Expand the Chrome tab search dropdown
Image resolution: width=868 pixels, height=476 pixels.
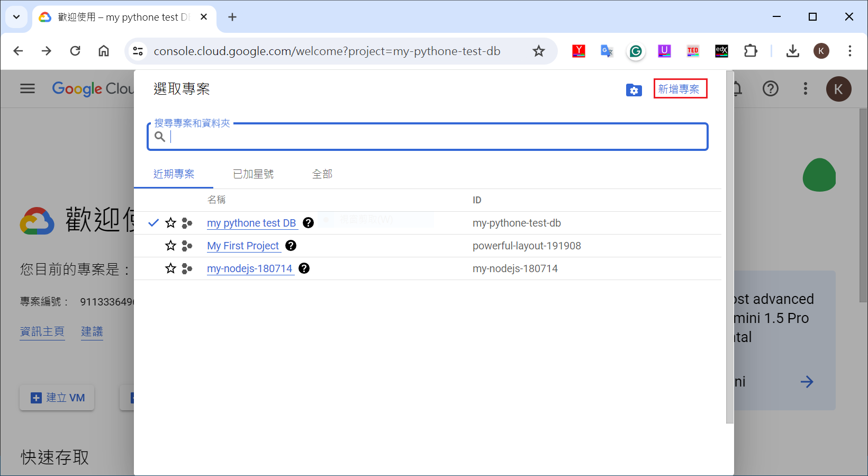pos(16,17)
